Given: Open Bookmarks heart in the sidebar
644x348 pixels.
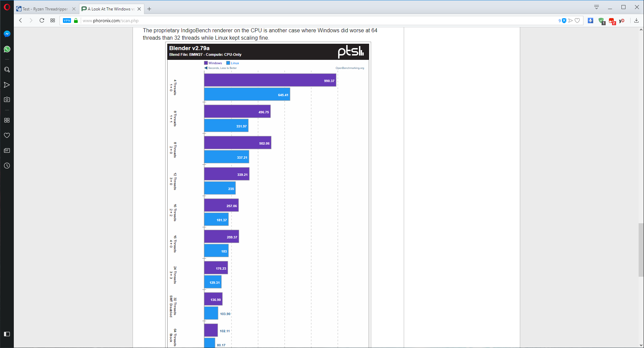Looking at the screenshot, I should 7,136.
